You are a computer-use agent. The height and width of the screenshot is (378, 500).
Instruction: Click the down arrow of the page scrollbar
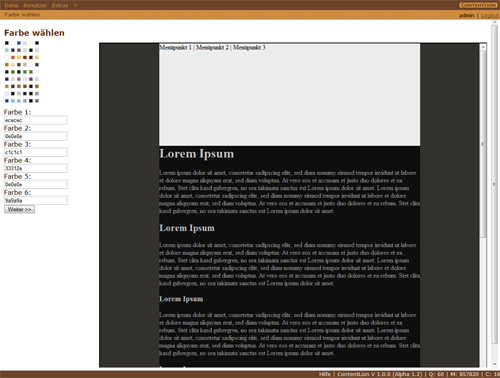494,364
